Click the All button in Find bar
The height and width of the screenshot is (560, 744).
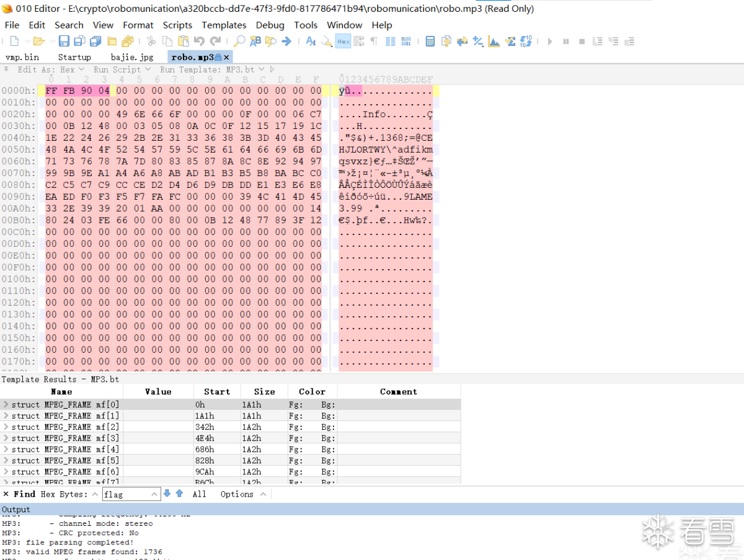199,494
